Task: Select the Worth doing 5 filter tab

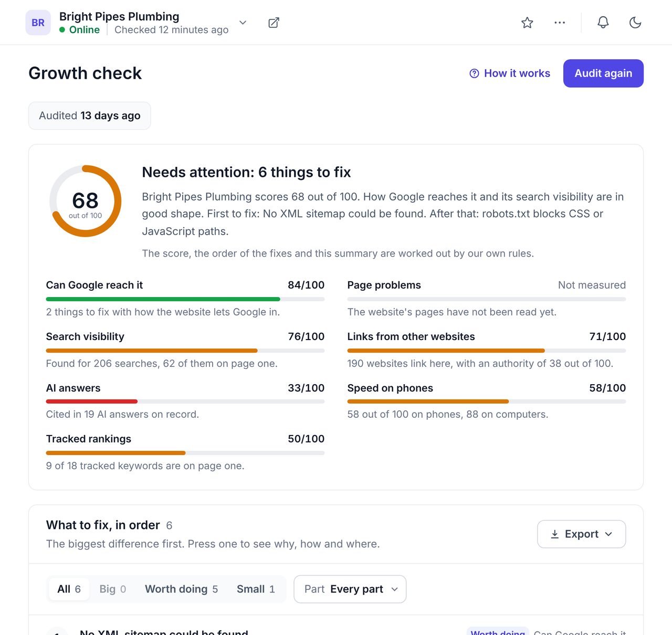Action: click(x=181, y=589)
